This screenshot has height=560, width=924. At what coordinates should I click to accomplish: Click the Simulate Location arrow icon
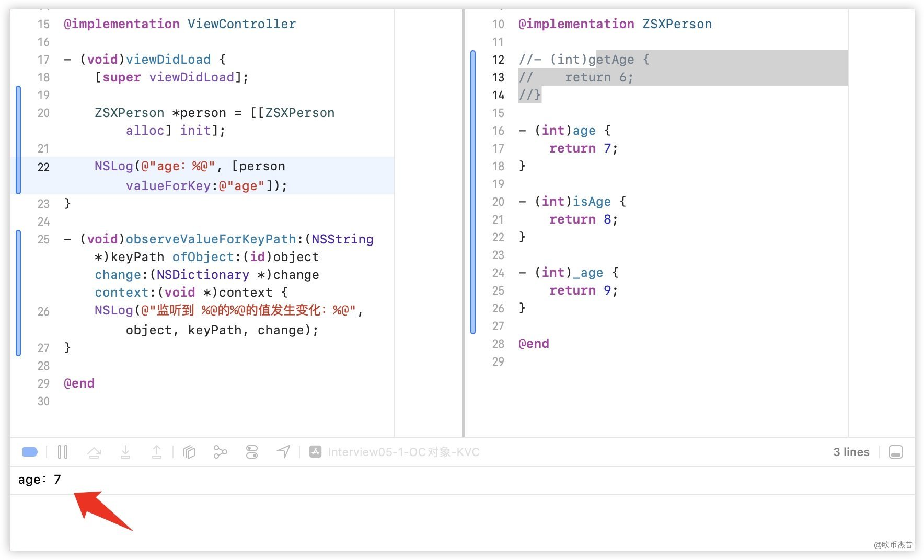coord(283,452)
